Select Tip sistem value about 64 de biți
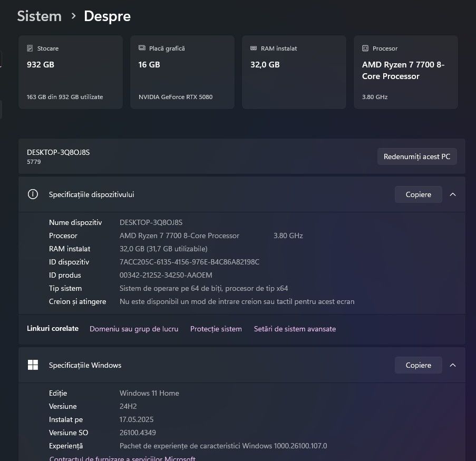 (203, 288)
